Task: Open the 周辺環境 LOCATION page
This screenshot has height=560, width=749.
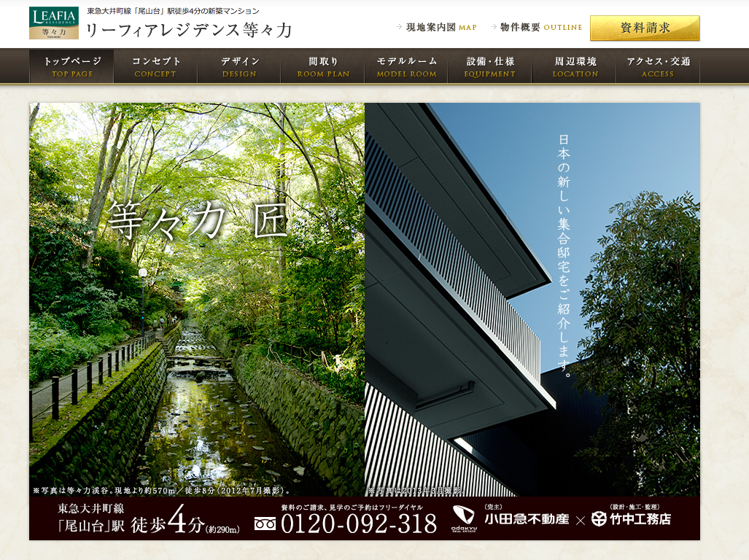Action: pos(575,66)
